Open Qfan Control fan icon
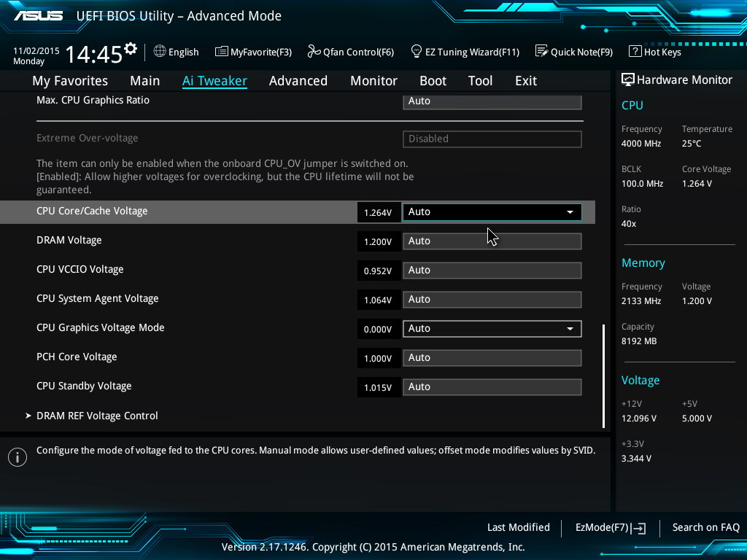The height and width of the screenshot is (560, 747). (314, 52)
